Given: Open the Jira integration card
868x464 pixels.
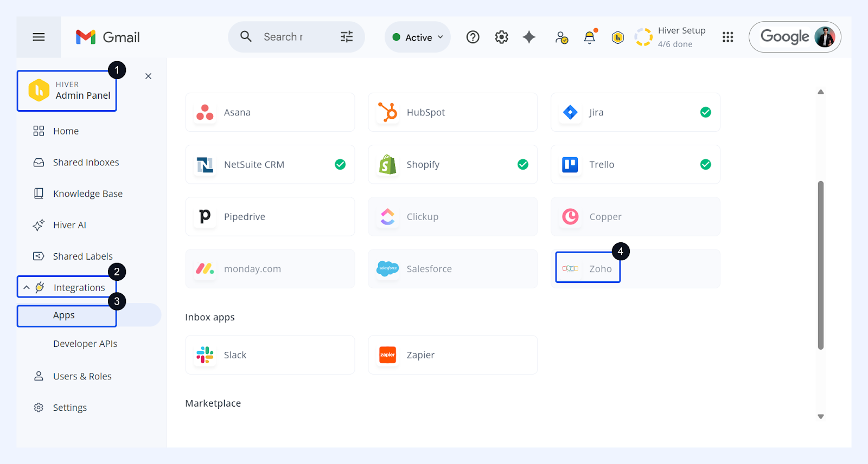Looking at the screenshot, I should pyautogui.click(x=635, y=112).
